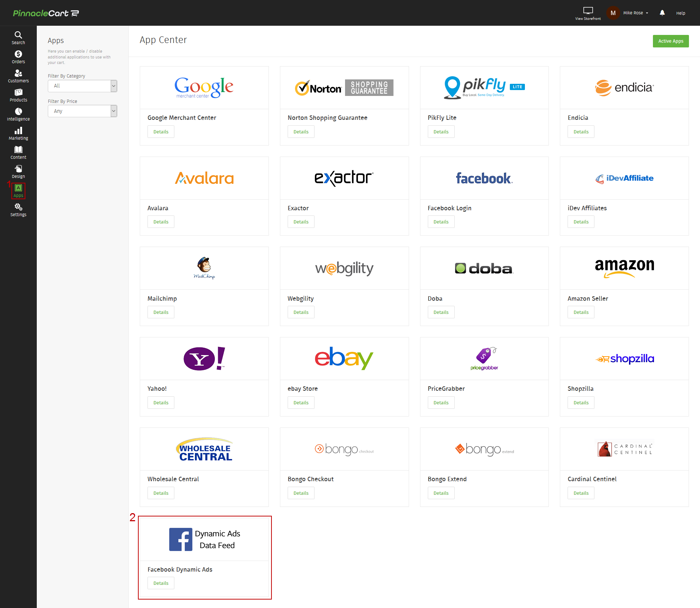Click the facebook logo thumbnail
The width and height of the screenshot is (700, 608).
484,178
